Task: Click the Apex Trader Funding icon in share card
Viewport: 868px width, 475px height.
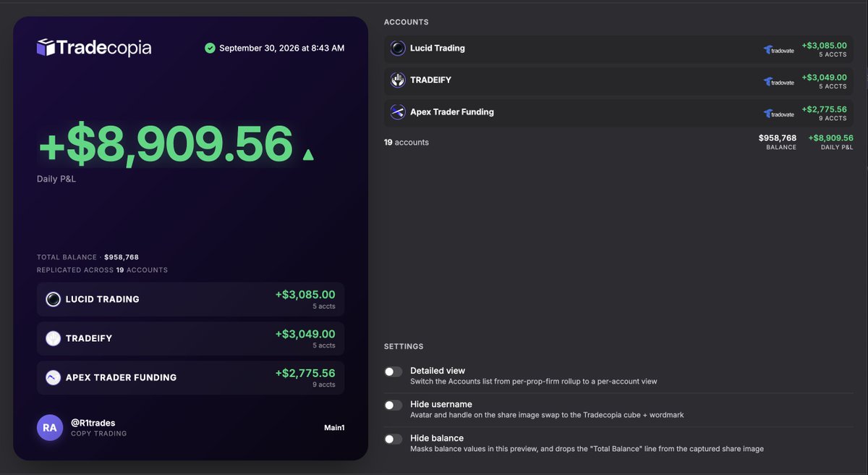Action: [x=53, y=377]
